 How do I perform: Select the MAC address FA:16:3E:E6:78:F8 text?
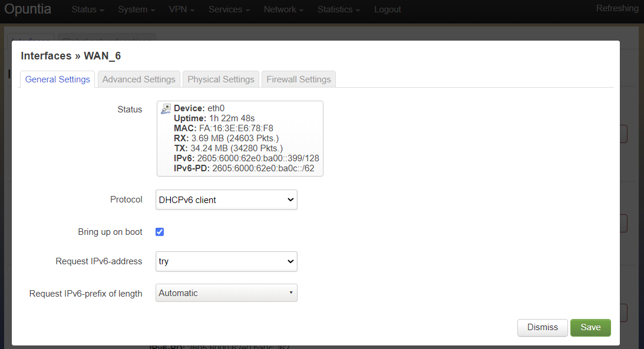[236, 128]
